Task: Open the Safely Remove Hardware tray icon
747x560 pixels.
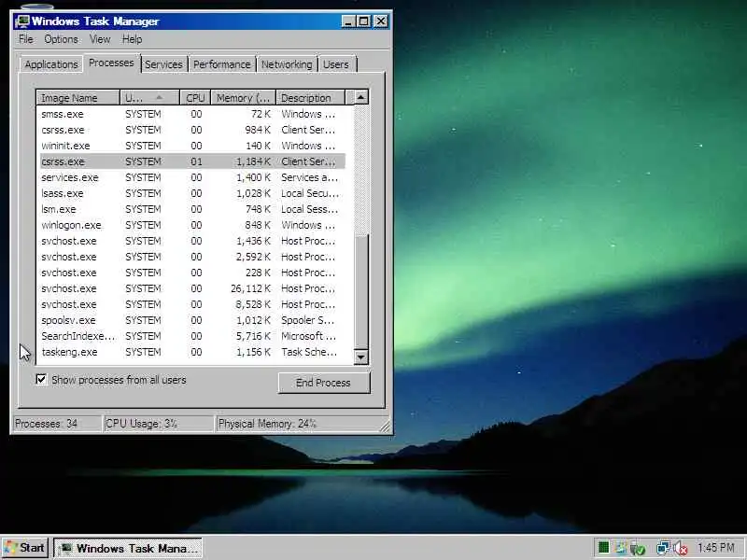Action: 638,548
